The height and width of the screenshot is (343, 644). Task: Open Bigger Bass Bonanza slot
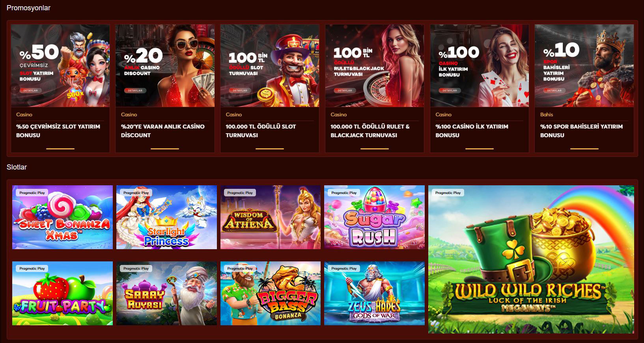tap(271, 293)
